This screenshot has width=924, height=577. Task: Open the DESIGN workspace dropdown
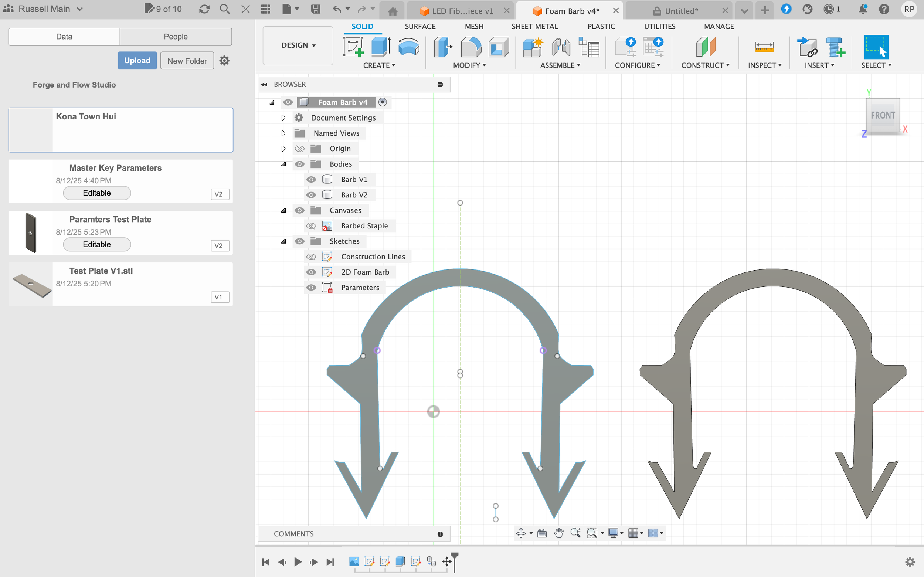(298, 45)
